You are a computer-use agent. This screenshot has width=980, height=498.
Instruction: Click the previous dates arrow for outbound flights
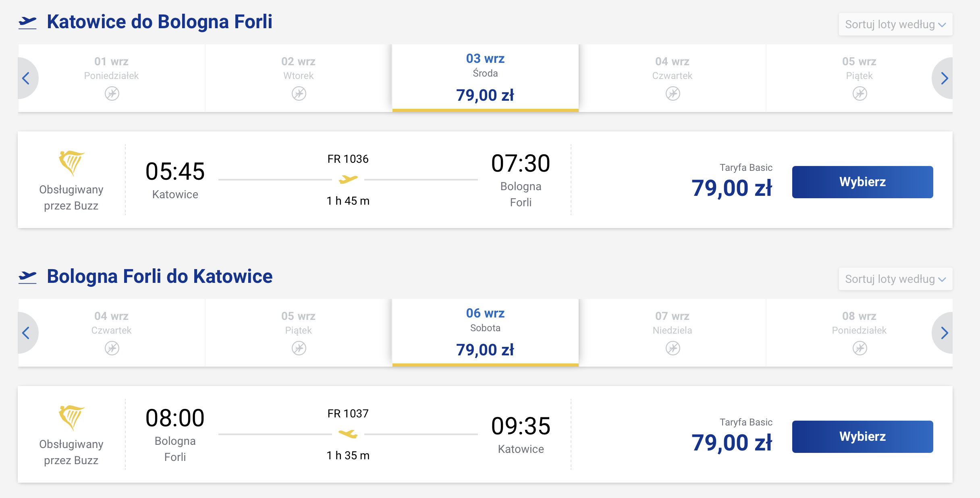(x=27, y=78)
